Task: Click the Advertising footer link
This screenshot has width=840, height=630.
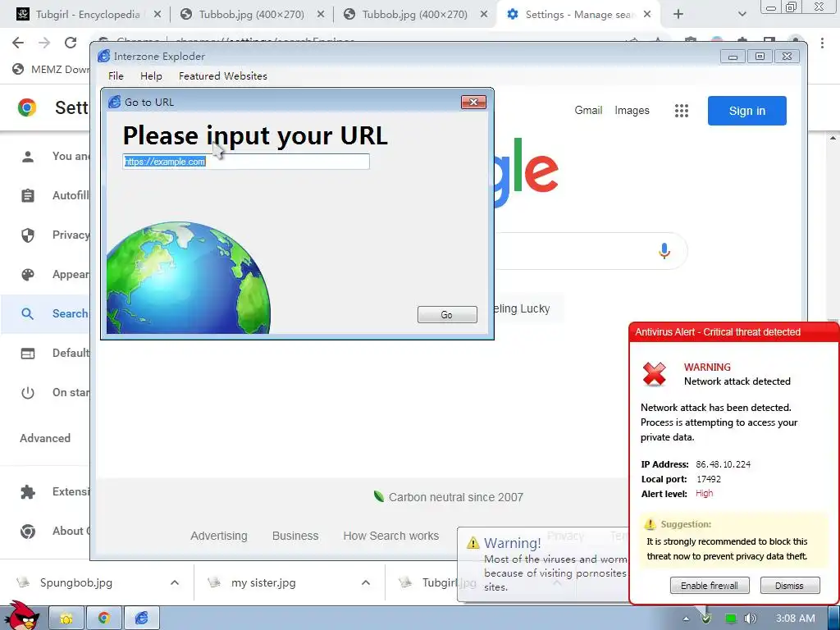Action: (218, 536)
